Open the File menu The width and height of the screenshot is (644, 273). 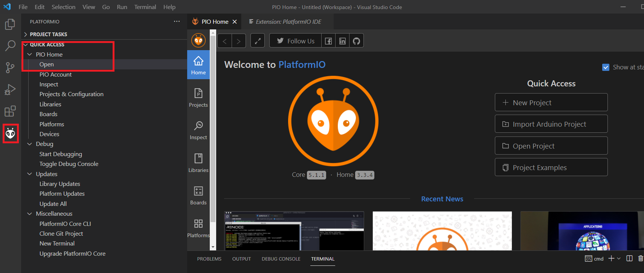pyautogui.click(x=23, y=7)
